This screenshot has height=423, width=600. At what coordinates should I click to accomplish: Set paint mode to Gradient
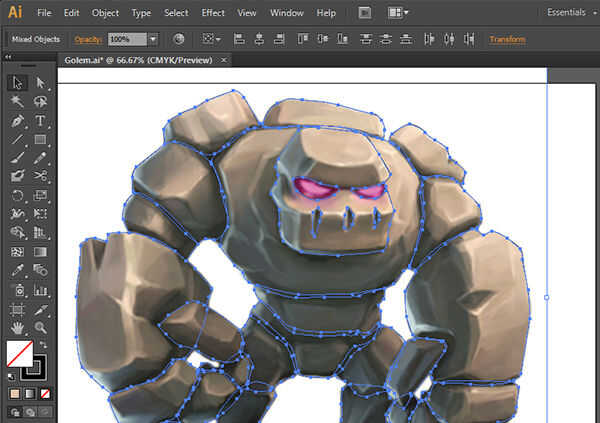coord(30,394)
